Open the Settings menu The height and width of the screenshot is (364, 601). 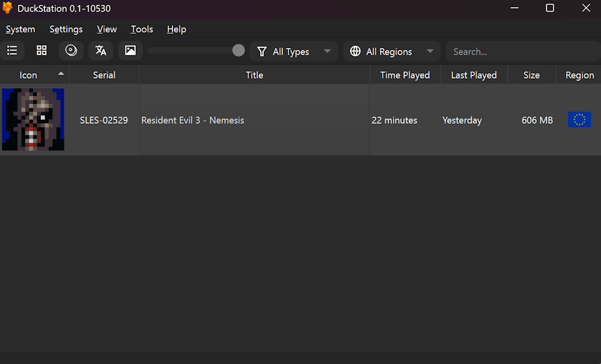click(66, 29)
